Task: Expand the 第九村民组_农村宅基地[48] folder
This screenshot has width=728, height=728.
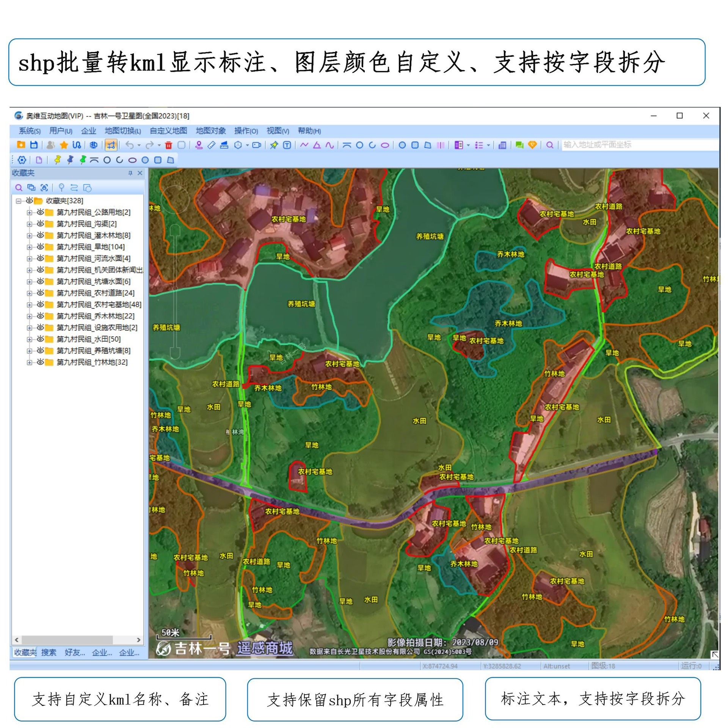Action: 29,304
